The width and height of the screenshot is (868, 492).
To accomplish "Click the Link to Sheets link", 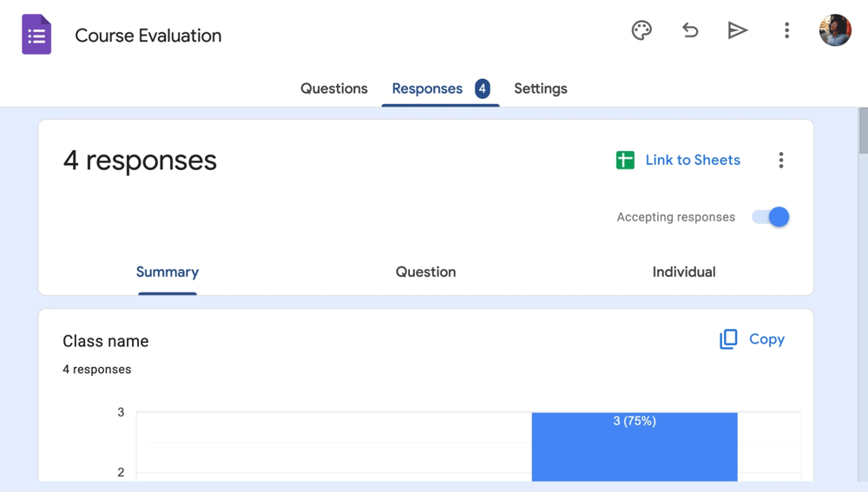I will coord(693,160).
